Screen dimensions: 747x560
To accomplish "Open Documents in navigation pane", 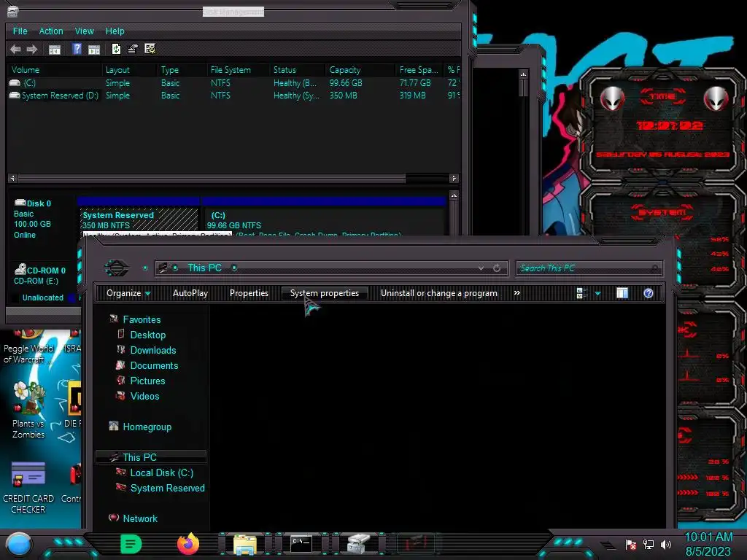I will coord(154,365).
